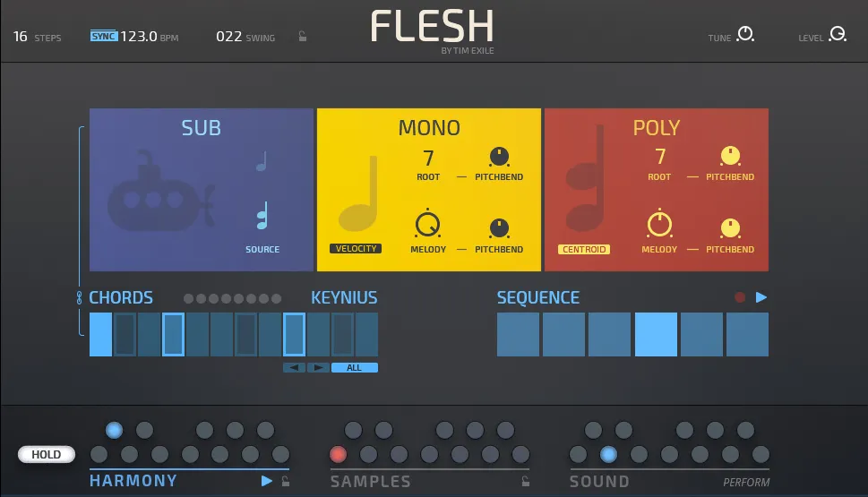Click the TUNE knob
Screen dimensions: 868x497
coord(745,34)
